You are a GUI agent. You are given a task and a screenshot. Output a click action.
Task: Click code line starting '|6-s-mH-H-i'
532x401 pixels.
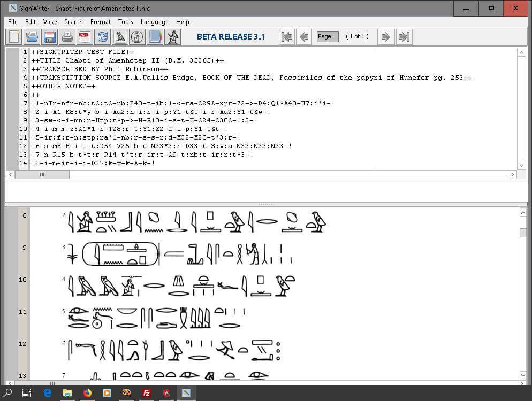click(162, 146)
